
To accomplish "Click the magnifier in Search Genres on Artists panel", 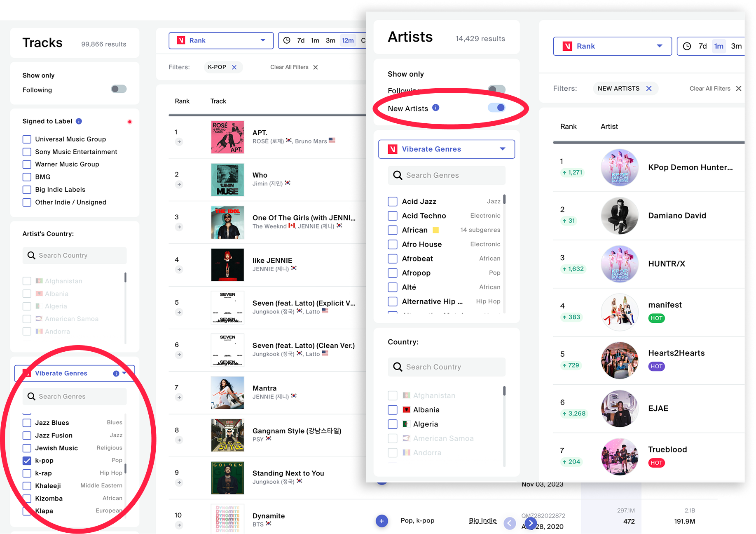I will (398, 175).
